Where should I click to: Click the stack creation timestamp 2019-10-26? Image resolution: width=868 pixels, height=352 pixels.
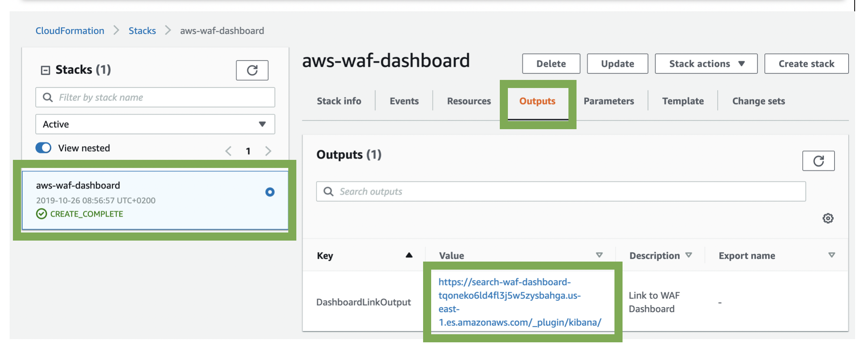coord(96,200)
